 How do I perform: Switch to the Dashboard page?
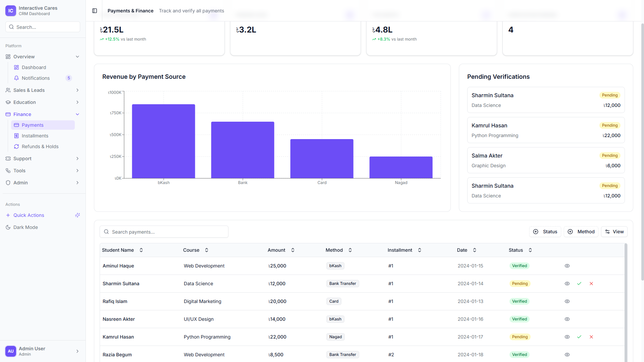[34, 67]
